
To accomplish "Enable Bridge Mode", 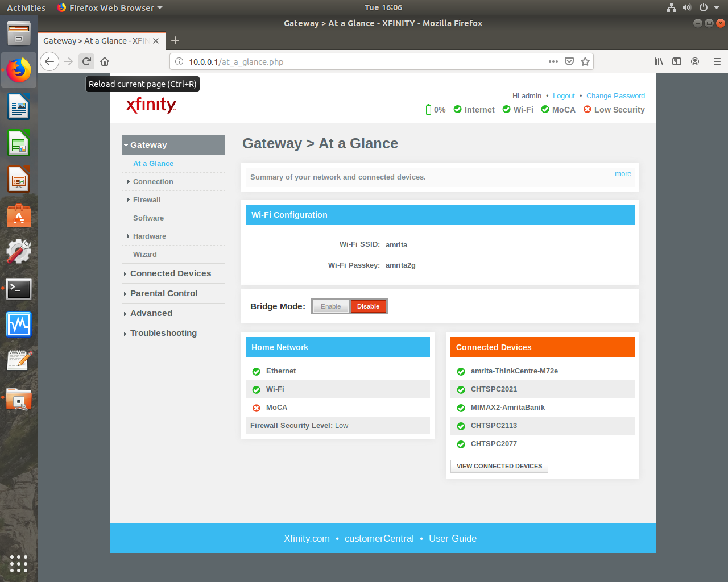I will click(x=330, y=306).
